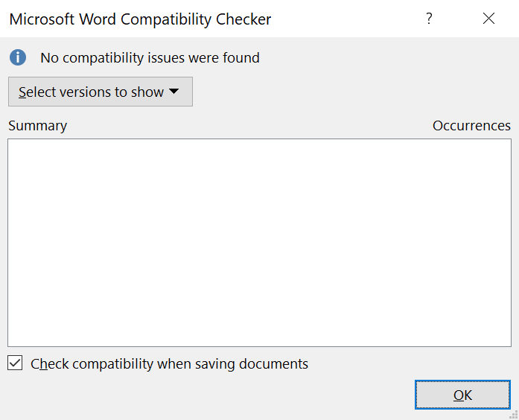This screenshot has width=519, height=420.
Task: Select the Occurrences column header
Action: point(471,125)
